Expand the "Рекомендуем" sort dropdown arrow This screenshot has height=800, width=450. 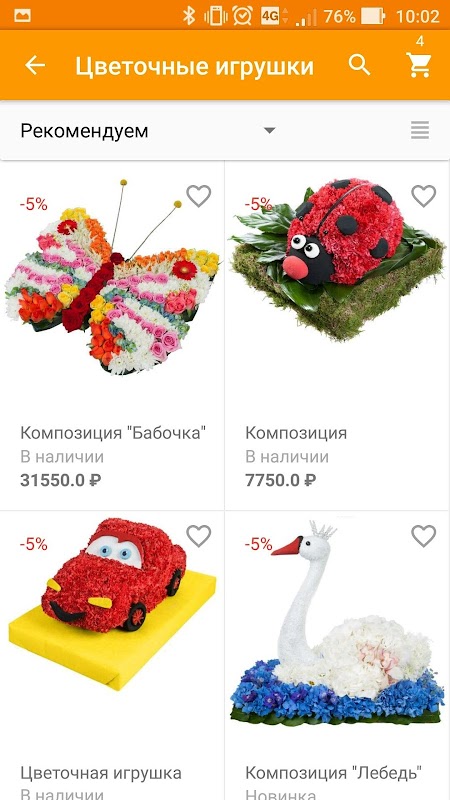[269, 131]
